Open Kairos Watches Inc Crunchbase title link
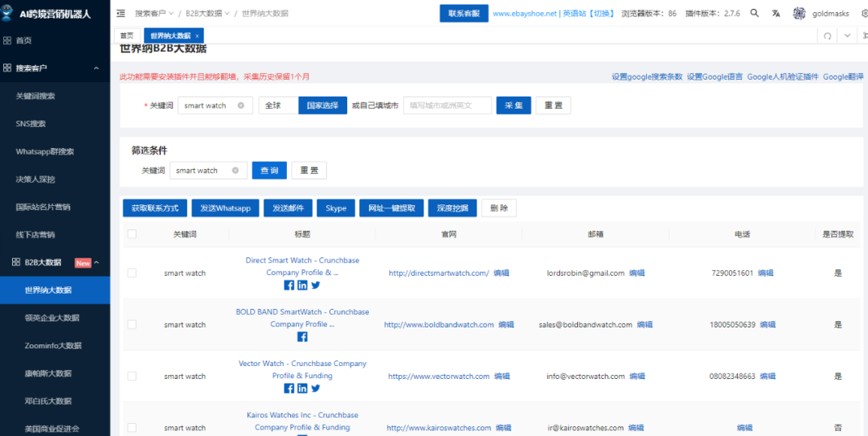 302,421
